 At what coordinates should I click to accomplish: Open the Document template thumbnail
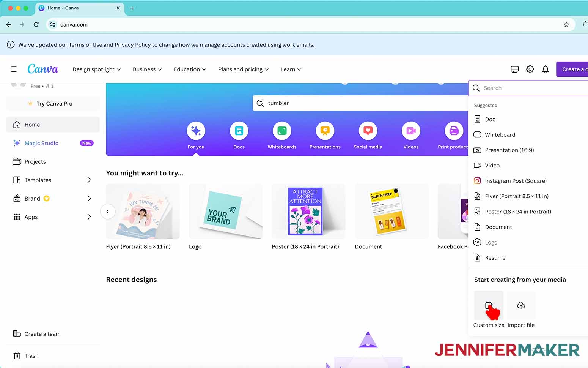391,212
